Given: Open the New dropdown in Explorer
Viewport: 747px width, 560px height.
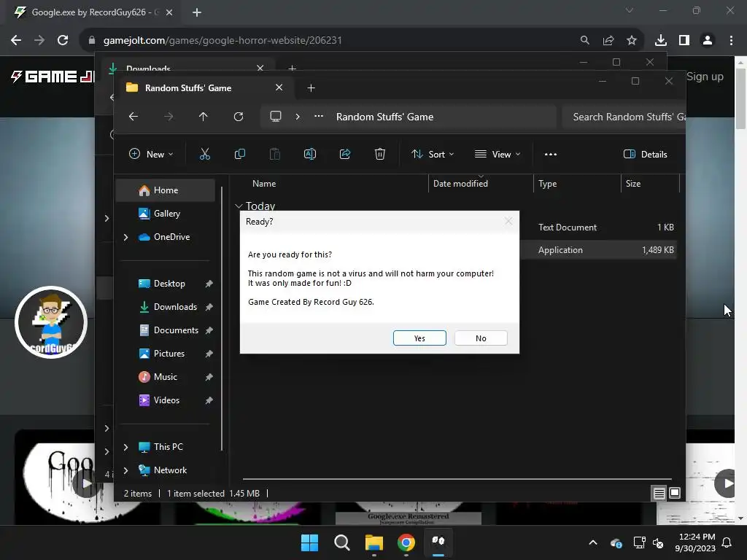Looking at the screenshot, I should tap(151, 154).
